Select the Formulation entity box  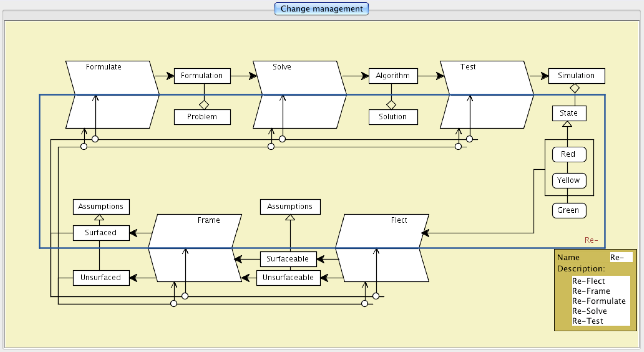tap(202, 76)
